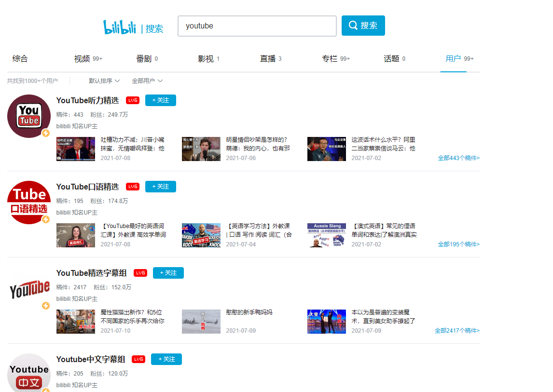Switch to 视频 tab
The height and width of the screenshot is (392, 553).
(x=88, y=59)
